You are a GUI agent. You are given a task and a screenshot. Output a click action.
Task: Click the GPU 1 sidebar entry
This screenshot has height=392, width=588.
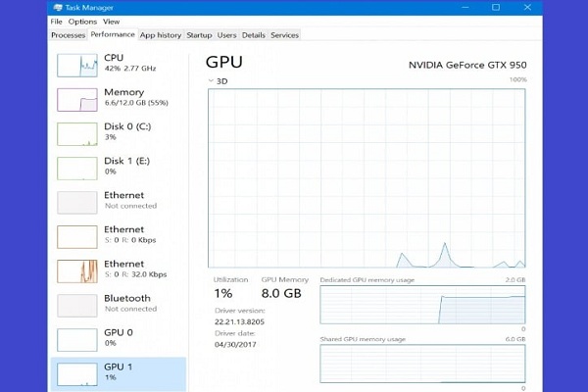[x=119, y=374]
